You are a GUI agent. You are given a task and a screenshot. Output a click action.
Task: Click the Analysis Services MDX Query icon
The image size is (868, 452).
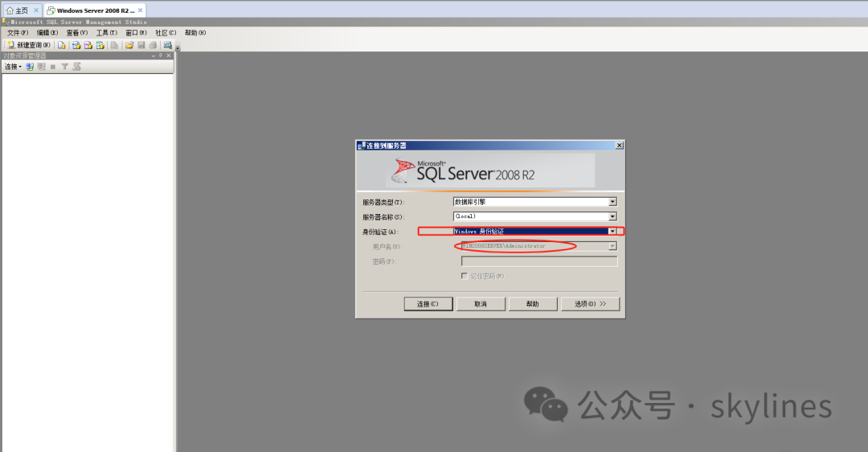click(x=76, y=45)
